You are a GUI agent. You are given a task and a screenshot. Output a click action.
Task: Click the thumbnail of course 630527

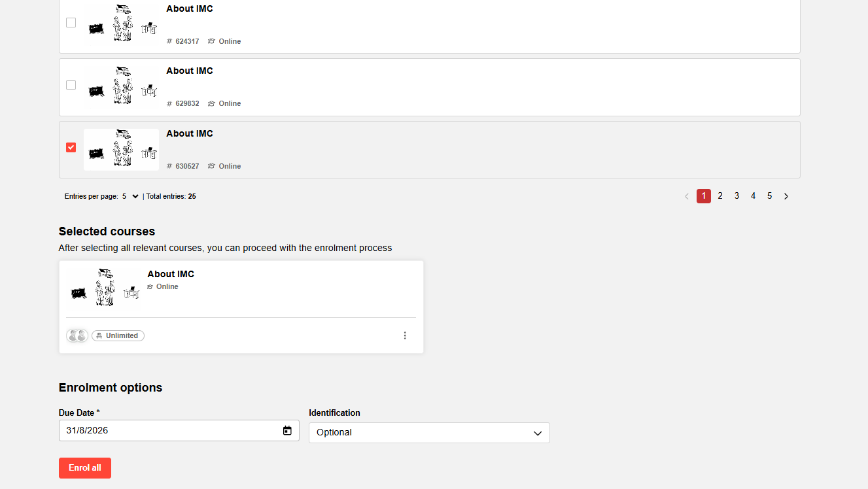[x=121, y=150]
